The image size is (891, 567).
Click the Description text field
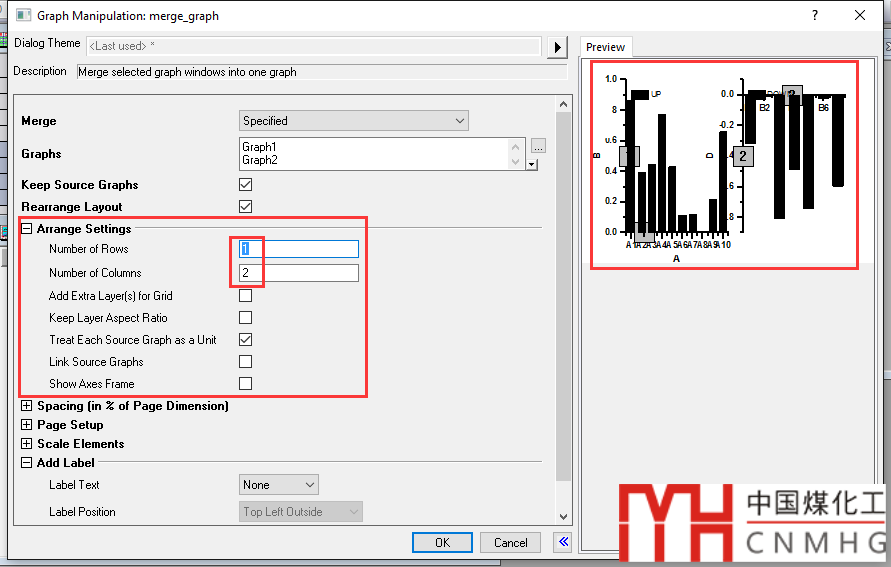click(x=322, y=72)
